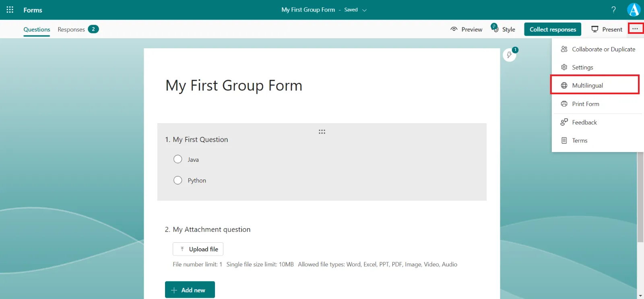644x299 pixels.
Task: Click the responses count badge 2
Action: click(x=93, y=29)
